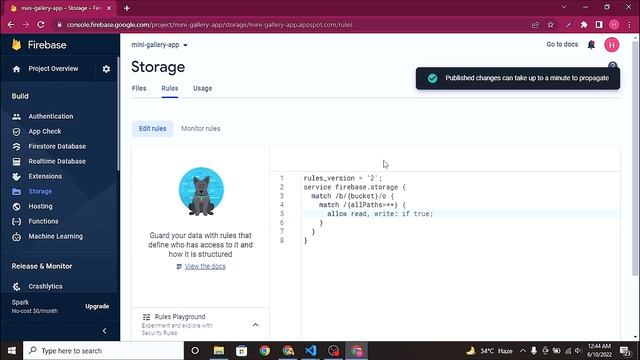This screenshot has height=360, width=640.
Task: Open the weather widget 34°C Haze
Action: click(x=489, y=351)
